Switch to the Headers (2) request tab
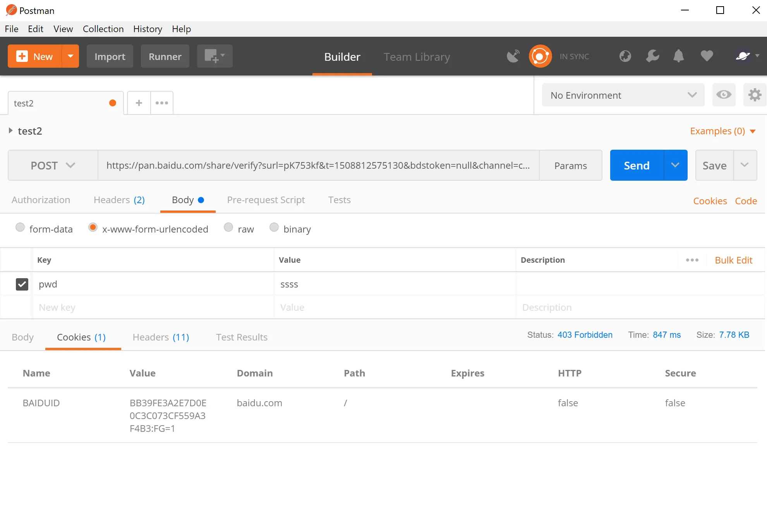Viewport: 767px width, 532px height. click(119, 200)
